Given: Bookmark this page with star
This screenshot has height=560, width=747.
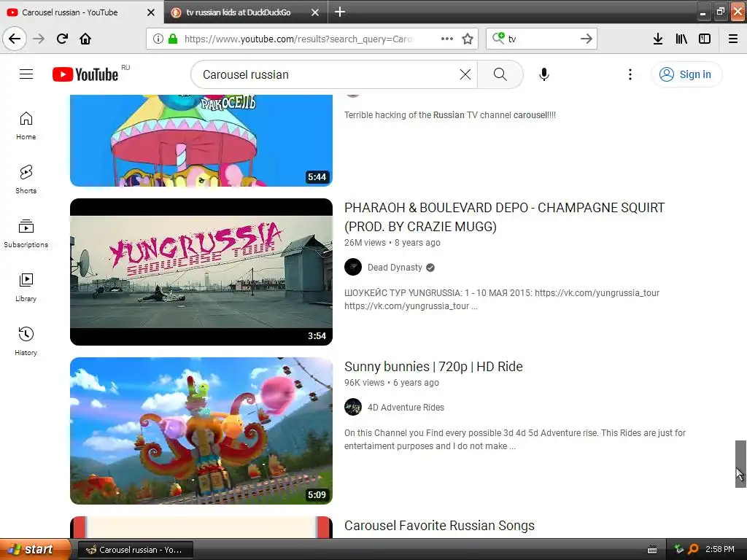Looking at the screenshot, I should (x=468, y=39).
